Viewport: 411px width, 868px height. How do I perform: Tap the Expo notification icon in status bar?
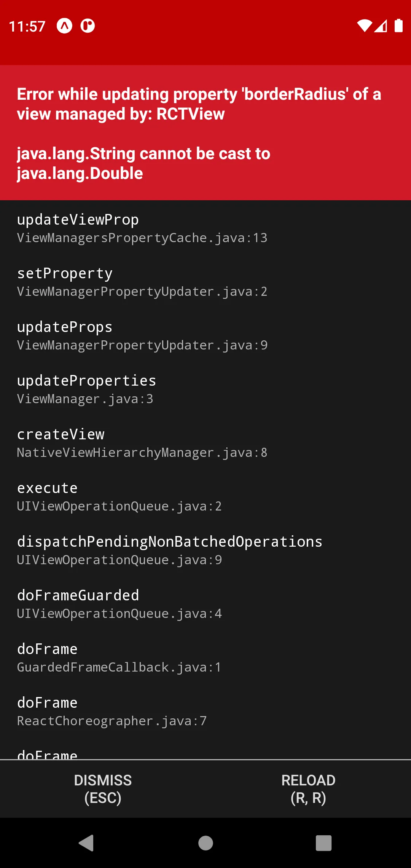64,26
